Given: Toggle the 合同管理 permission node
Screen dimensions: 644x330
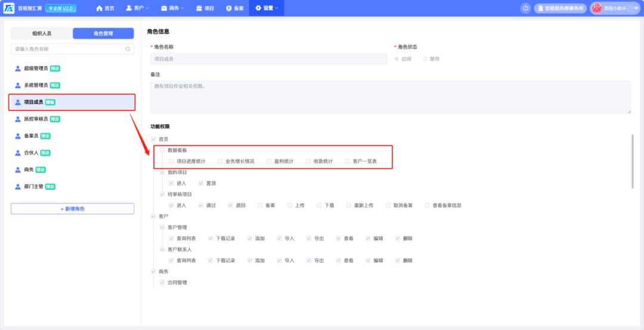Looking at the screenshot, I should pos(163,283).
